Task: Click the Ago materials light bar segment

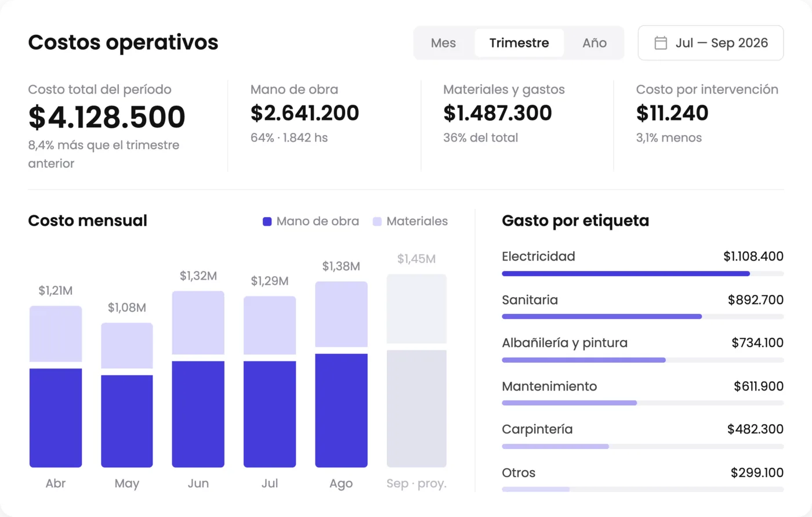Action: [341, 314]
